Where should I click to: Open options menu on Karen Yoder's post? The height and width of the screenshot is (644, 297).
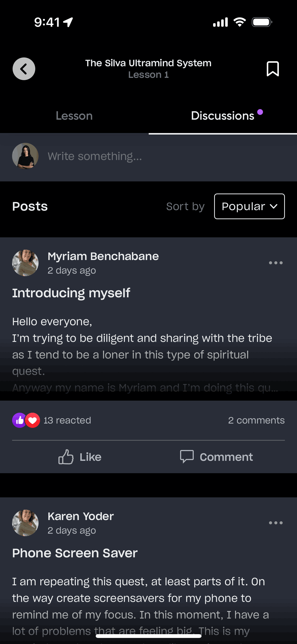pos(276,523)
